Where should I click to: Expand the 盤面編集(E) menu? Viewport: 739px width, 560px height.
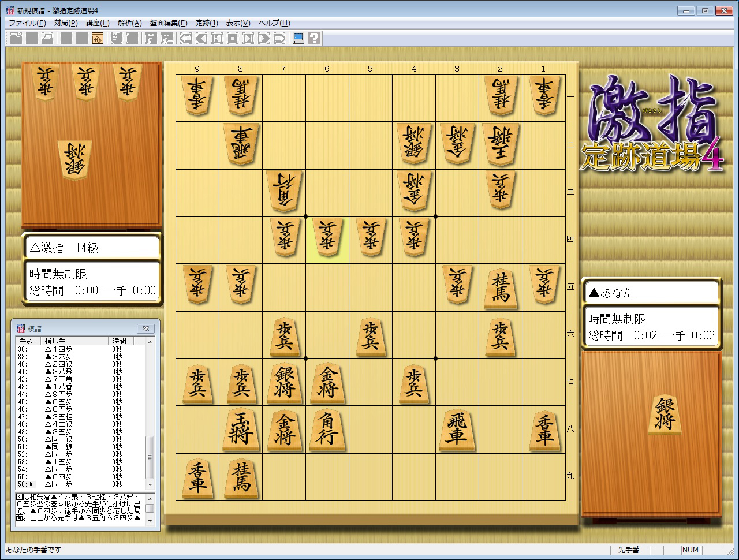pyautogui.click(x=169, y=23)
